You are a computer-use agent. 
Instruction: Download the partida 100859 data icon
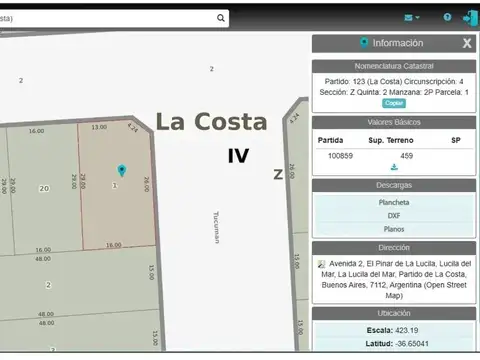coord(394,167)
